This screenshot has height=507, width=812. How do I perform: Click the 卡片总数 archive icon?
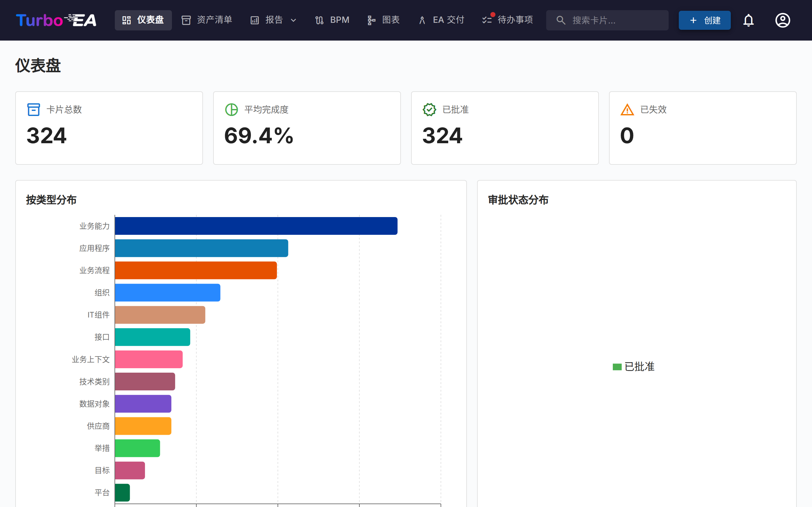click(33, 110)
